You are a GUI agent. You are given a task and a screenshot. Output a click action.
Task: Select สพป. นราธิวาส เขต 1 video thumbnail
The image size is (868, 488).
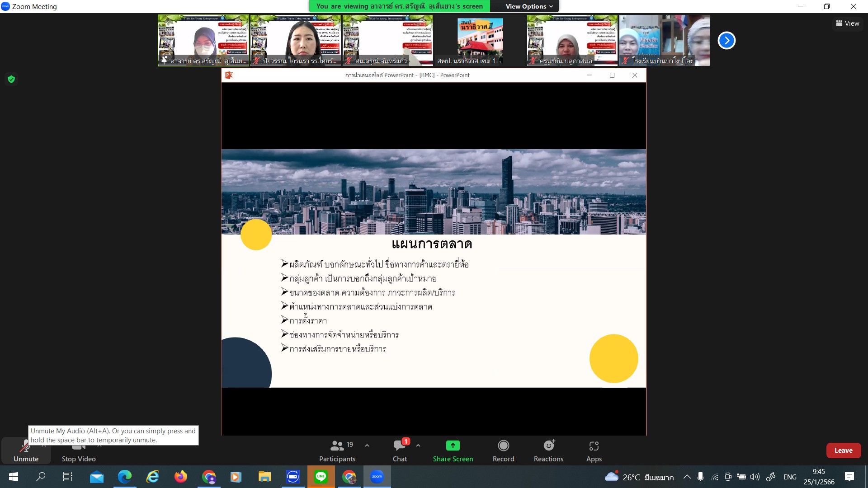(480, 41)
